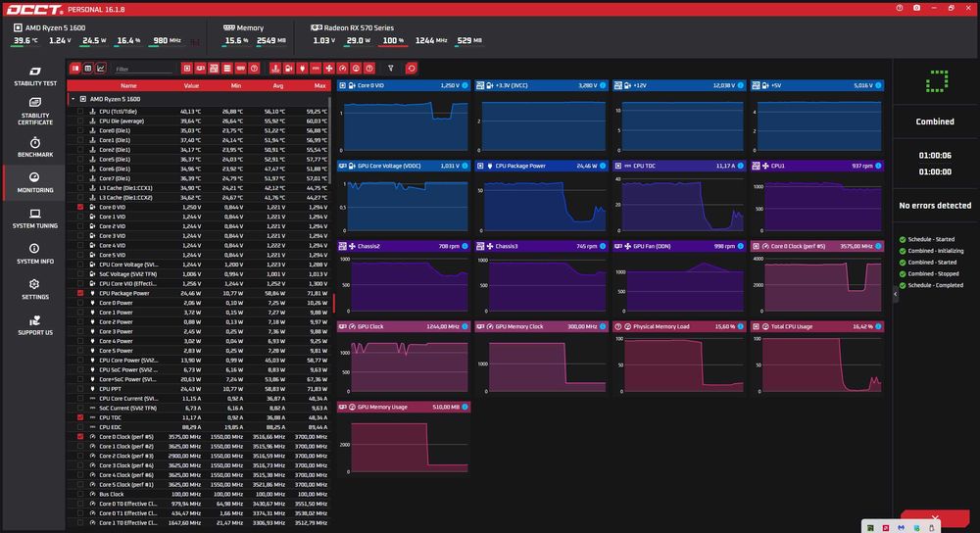Select the CPU PPT row
The width and height of the screenshot is (980, 533).
pyautogui.click(x=199, y=389)
